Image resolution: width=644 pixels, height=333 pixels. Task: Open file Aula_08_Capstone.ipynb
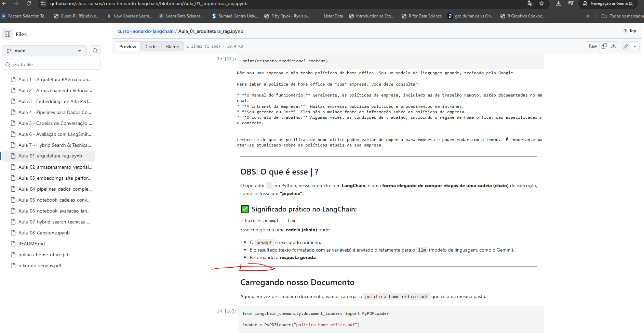coord(44,233)
